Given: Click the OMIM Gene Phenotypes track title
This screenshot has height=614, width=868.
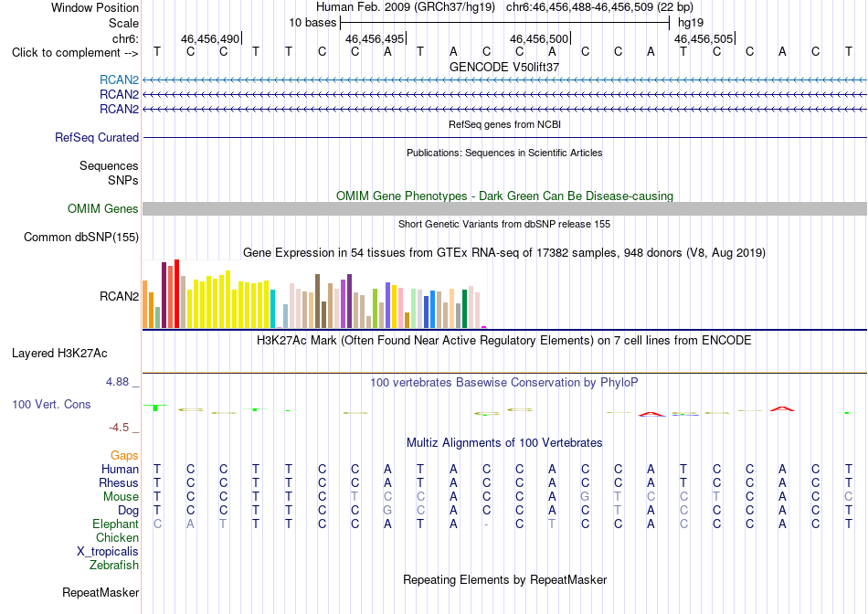Looking at the screenshot, I should [x=504, y=196].
